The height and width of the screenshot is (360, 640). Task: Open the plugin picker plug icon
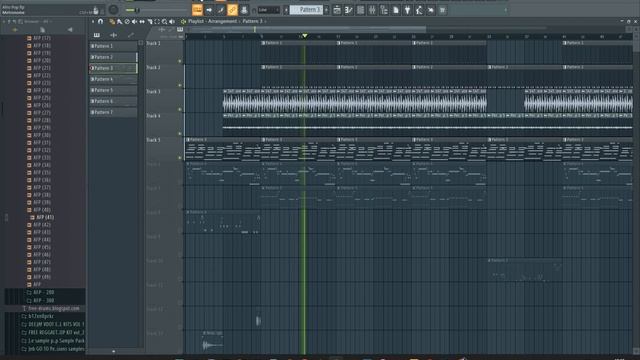tap(407, 10)
